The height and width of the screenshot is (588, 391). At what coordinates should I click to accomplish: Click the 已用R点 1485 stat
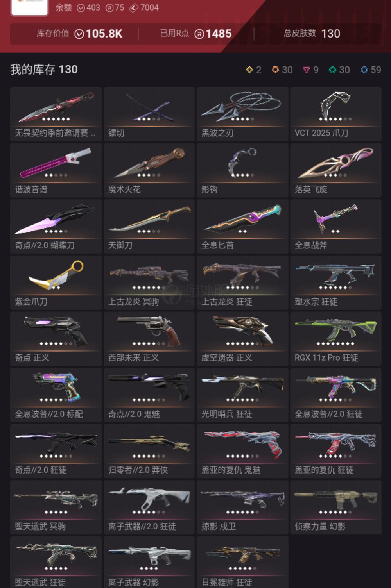[x=195, y=34]
